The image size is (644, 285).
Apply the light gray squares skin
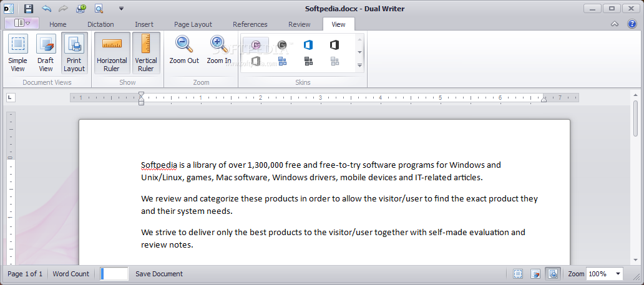(334, 62)
